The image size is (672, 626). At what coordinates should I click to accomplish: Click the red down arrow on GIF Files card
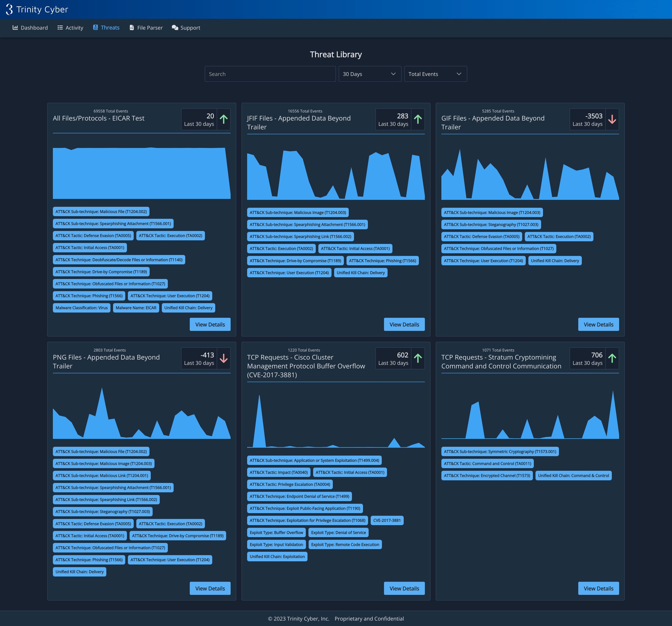[x=612, y=119]
